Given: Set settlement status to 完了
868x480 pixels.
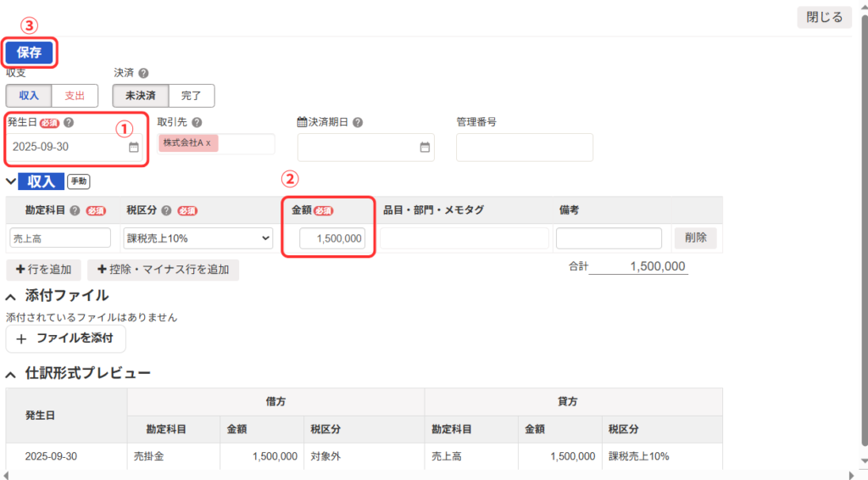Looking at the screenshot, I should click(192, 95).
